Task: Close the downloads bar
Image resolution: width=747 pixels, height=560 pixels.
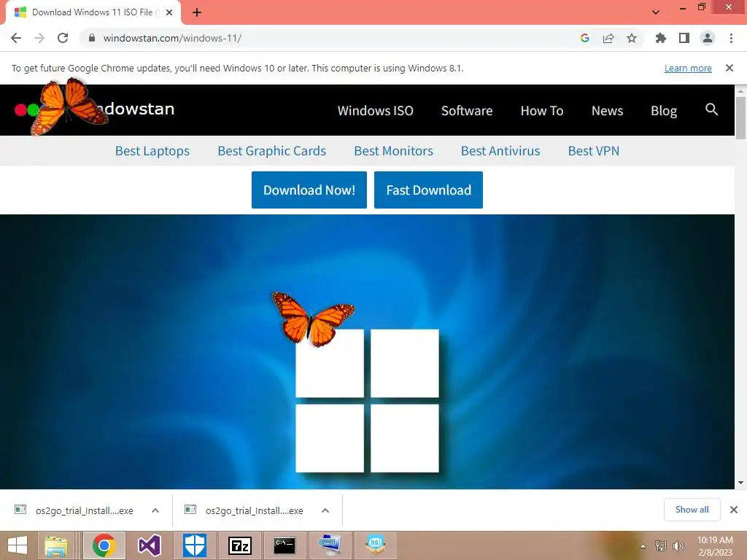Action: click(734, 510)
